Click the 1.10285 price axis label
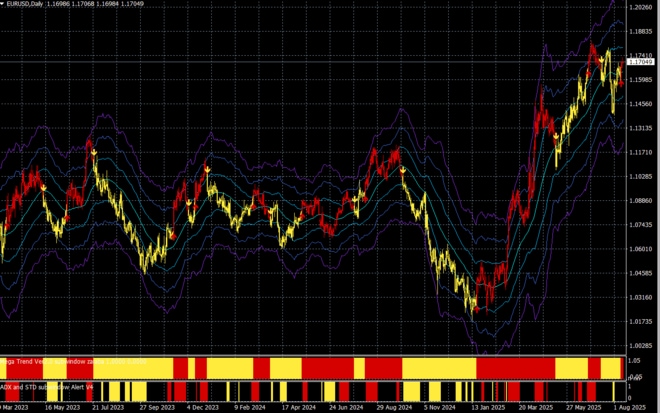 pyautogui.click(x=641, y=177)
